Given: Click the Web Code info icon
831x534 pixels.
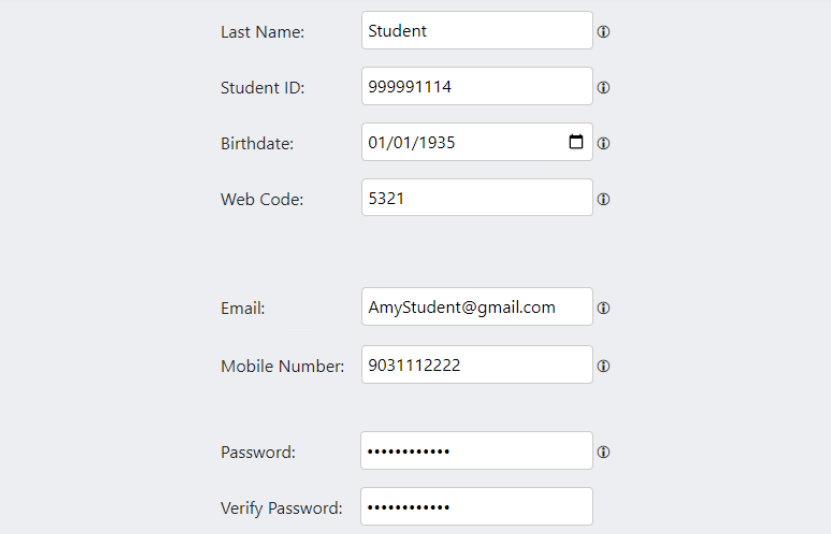Looking at the screenshot, I should [604, 200].
